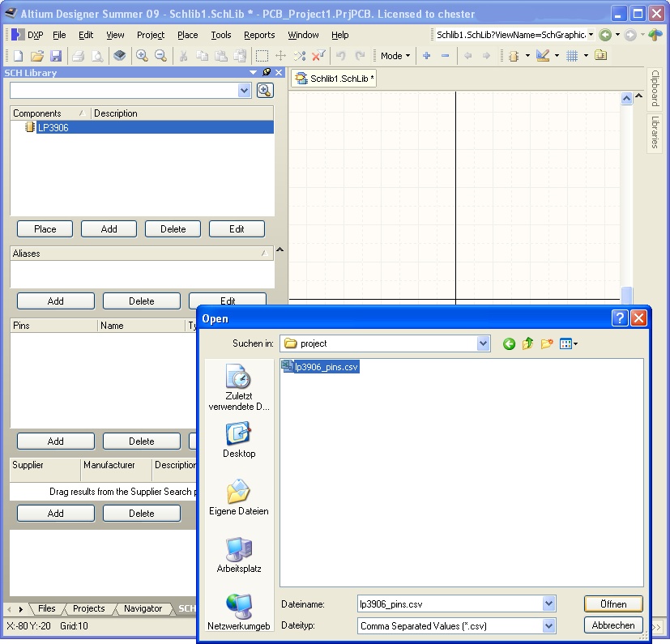This screenshot has height=644, width=670.
Task: Click the Cut scissors icon
Action: (183, 56)
